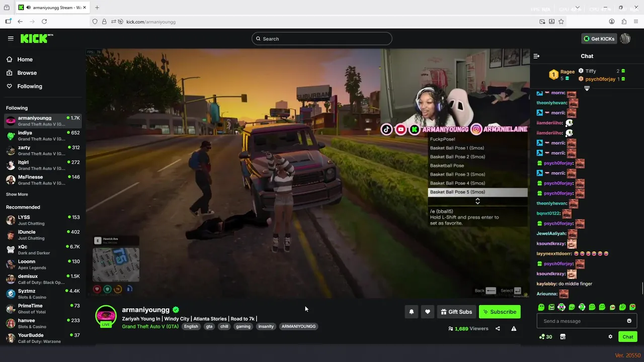Click the insanity tag
The height and width of the screenshot is (362, 644).
[x=266, y=326]
